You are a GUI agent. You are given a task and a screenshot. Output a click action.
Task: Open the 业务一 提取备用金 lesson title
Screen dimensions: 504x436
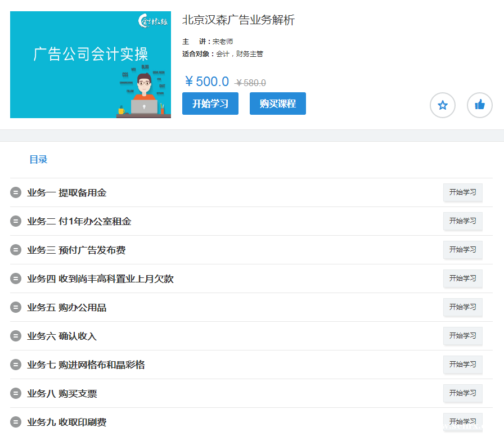pyautogui.click(x=66, y=193)
